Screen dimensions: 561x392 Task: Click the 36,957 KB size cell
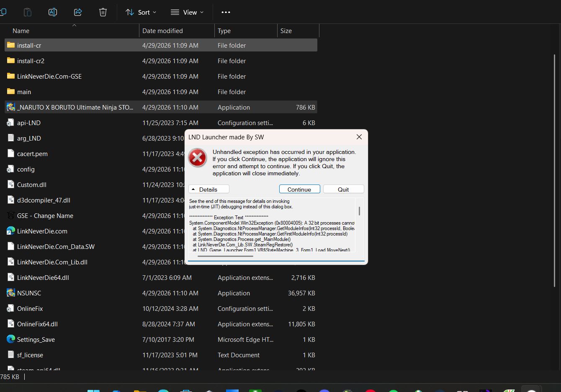pos(301,293)
